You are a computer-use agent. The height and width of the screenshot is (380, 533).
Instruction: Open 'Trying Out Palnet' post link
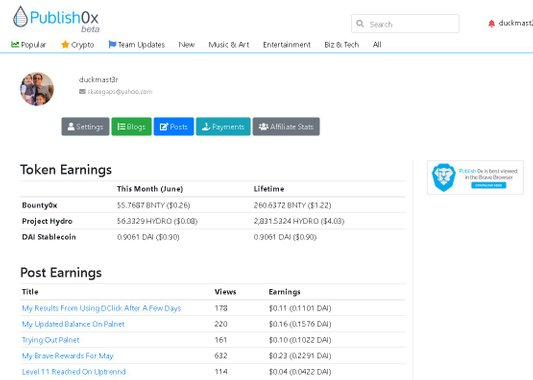(51, 340)
